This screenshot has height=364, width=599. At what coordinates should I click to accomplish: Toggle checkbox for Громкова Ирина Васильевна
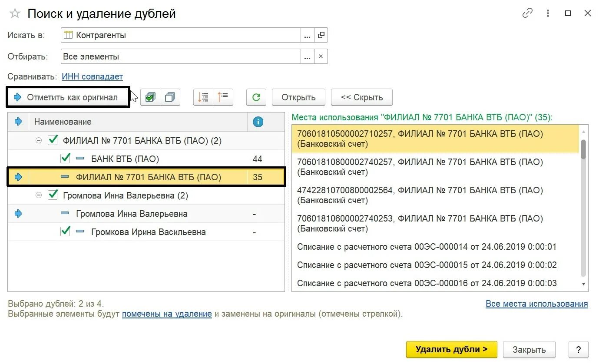[66, 232]
